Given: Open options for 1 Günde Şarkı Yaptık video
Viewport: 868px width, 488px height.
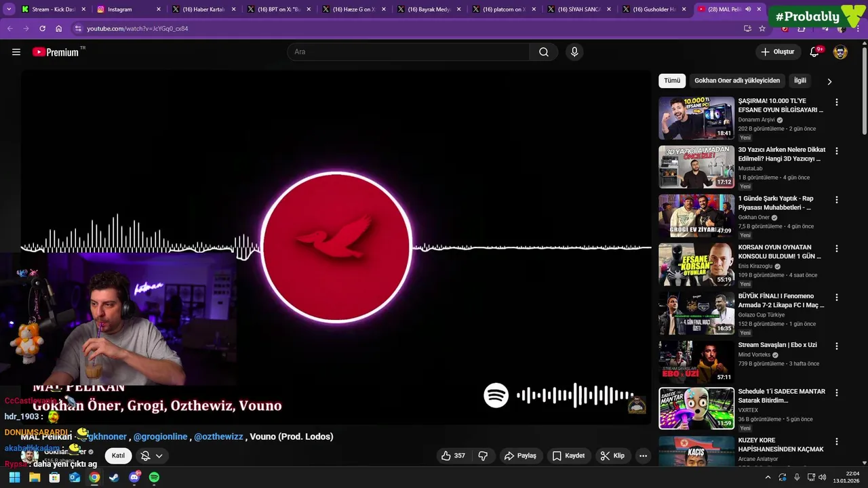Looking at the screenshot, I should tap(836, 200).
